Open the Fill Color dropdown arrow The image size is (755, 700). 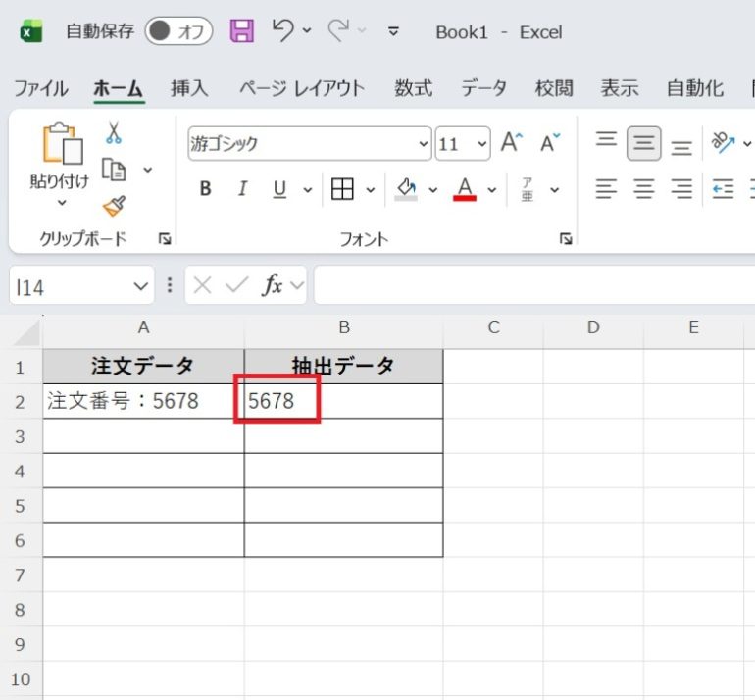433,189
